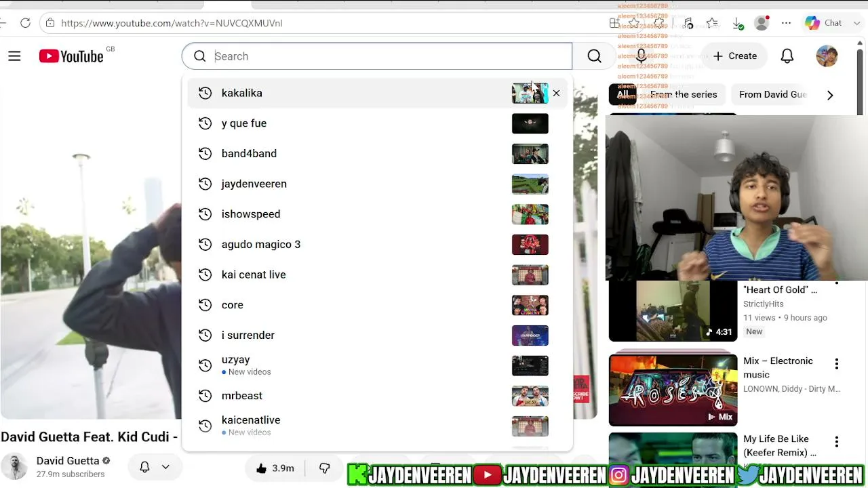868x488 pixels.
Task: Open the "Mix – Electronic music" title
Action: 778,368
